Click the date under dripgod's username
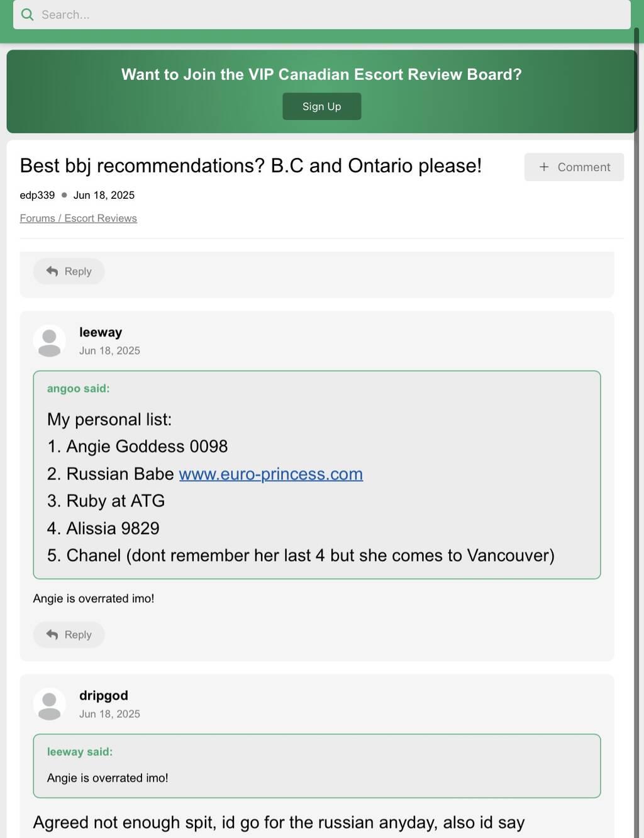The image size is (644, 838). pyautogui.click(x=109, y=714)
